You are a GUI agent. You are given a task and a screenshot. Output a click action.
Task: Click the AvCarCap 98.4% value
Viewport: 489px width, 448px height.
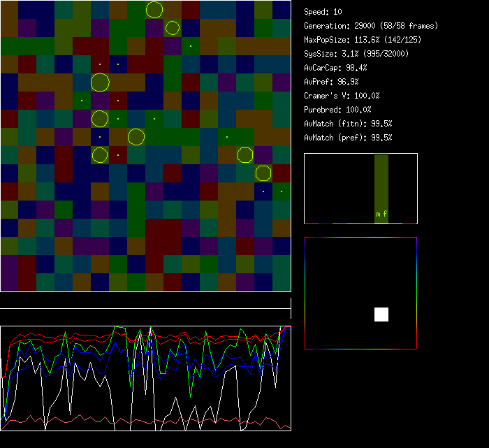(x=336, y=68)
